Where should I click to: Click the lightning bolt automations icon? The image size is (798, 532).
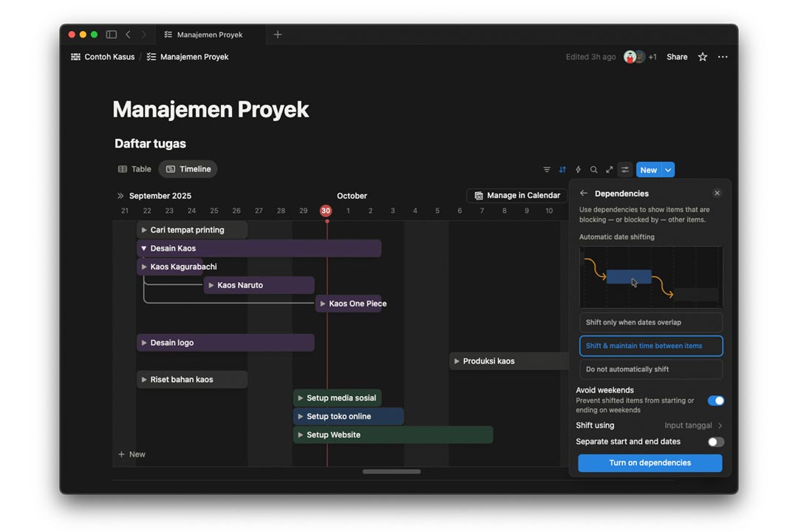578,170
